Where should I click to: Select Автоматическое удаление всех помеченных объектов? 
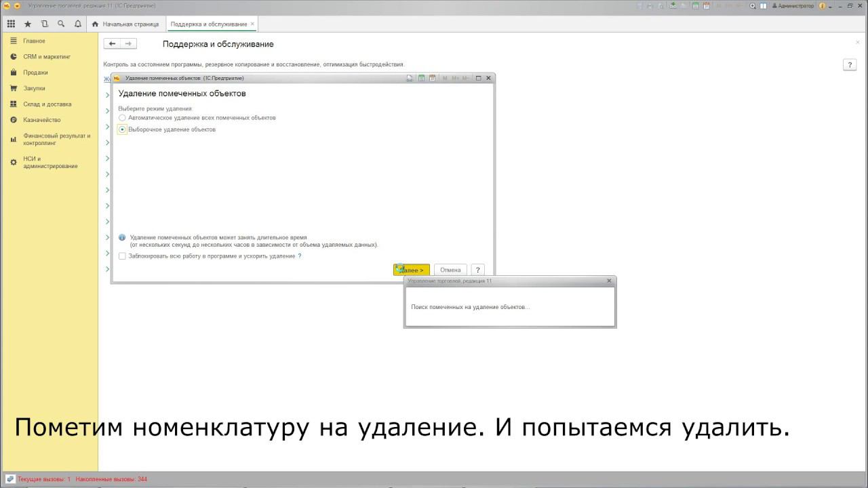pyautogui.click(x=197, y=118)
